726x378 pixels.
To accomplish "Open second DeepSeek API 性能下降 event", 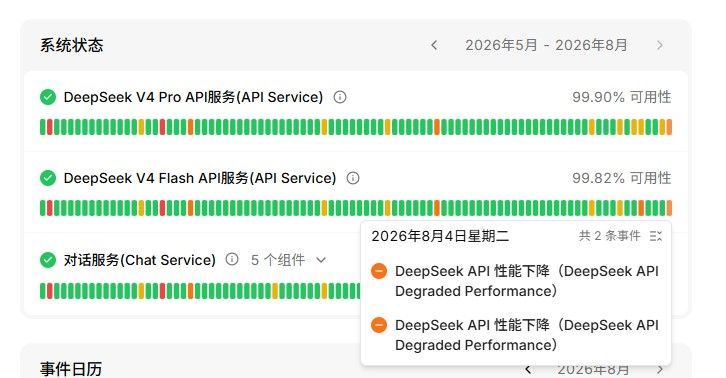I will 526,335.
